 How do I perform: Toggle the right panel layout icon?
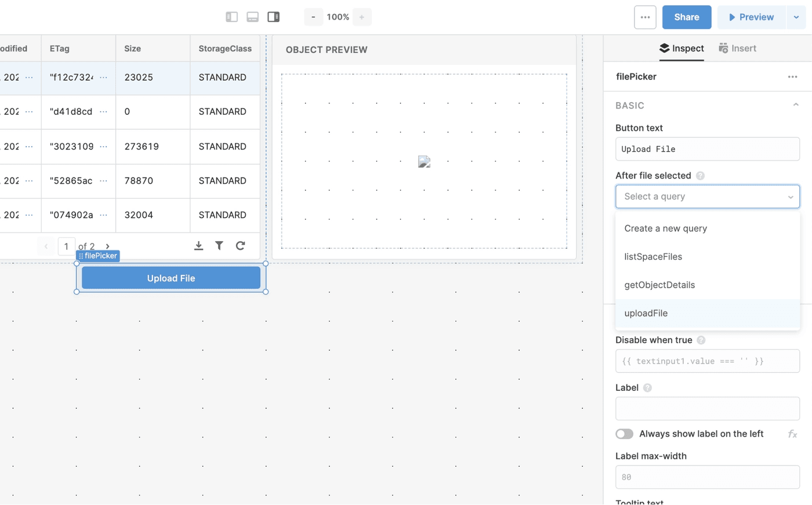273,17
